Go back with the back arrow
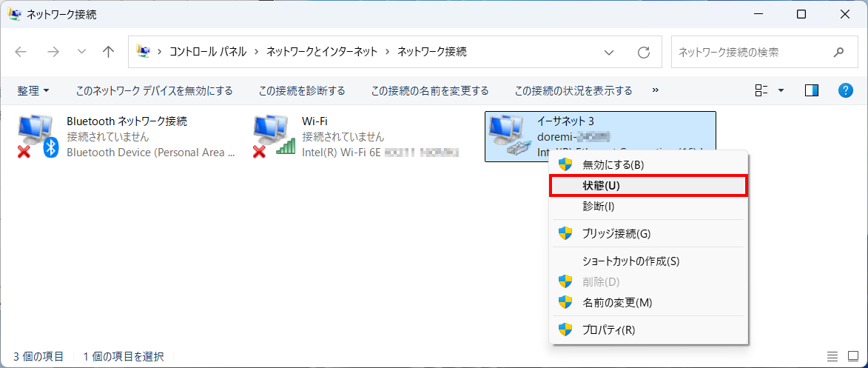This screenshot has width=868, height=368. pyautogui.click(x=21, y=52)
